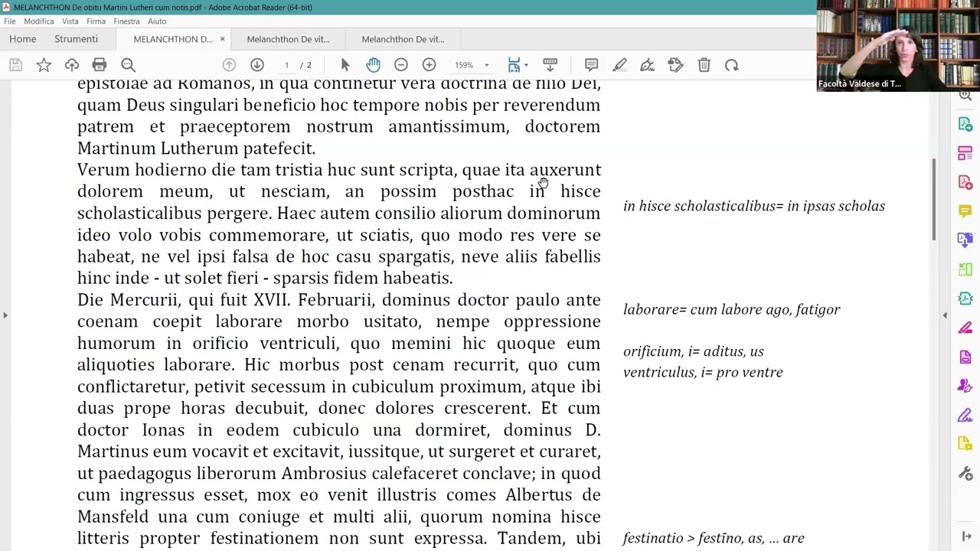
Task: Click the trash delete icon
Action: [704, 65]
